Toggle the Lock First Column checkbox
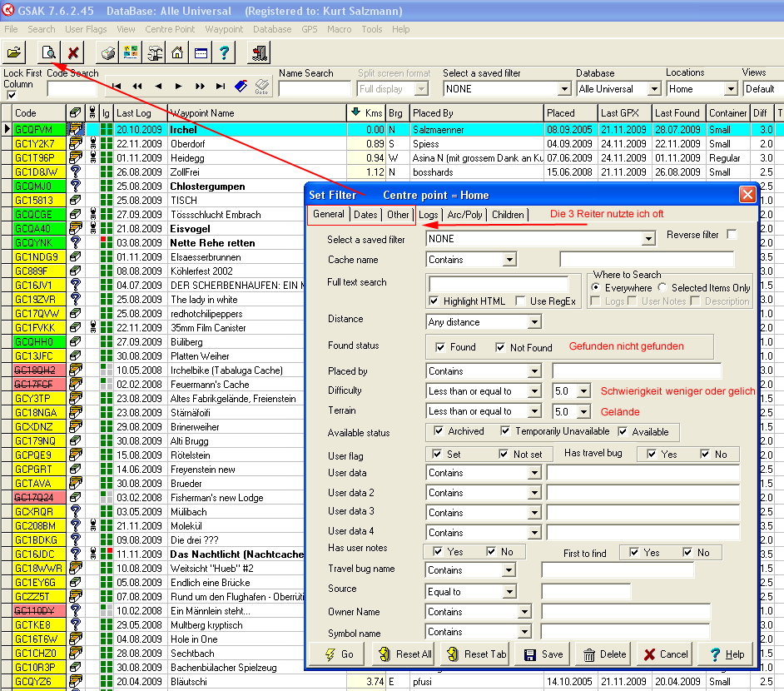The width and height of the screenshot is (784, 691). point(12,95)
